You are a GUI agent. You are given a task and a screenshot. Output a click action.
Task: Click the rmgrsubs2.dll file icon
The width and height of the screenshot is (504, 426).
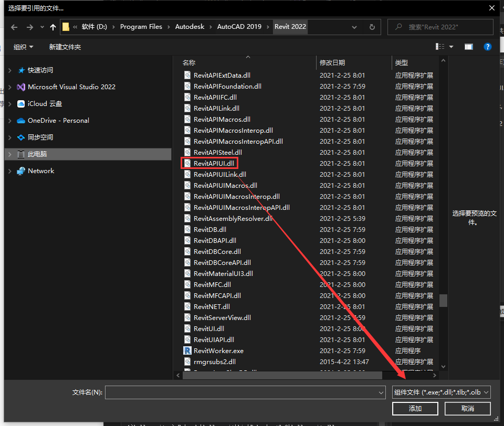point(187,362)
